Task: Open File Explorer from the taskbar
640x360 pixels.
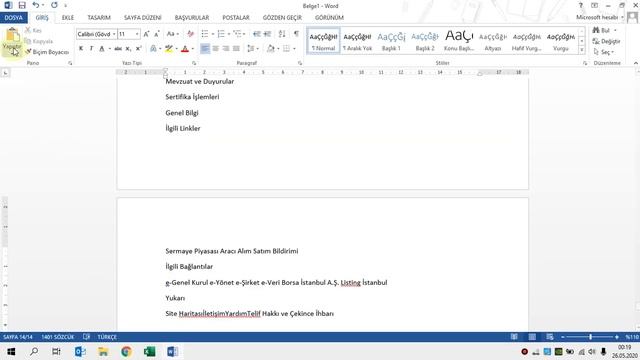Action: (103, 351)
